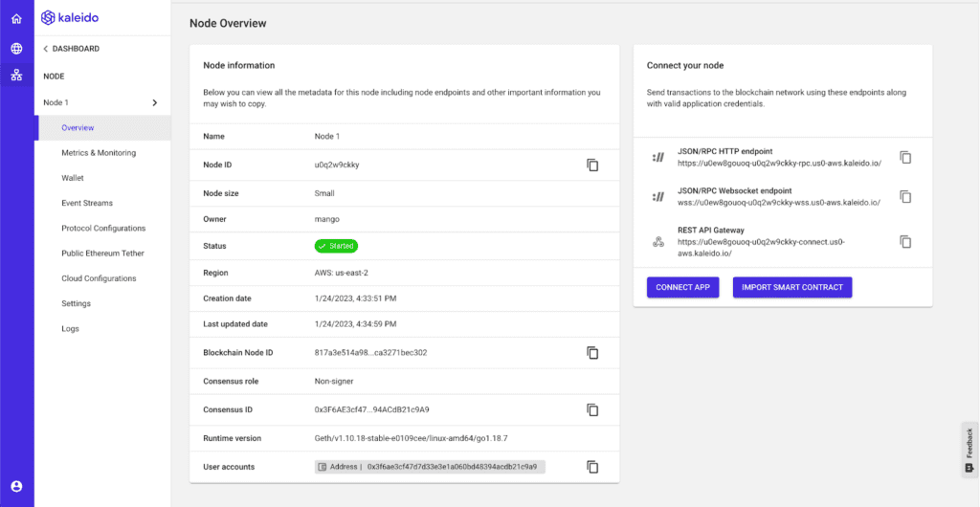Copy the REST API Gateway URL

905,242
